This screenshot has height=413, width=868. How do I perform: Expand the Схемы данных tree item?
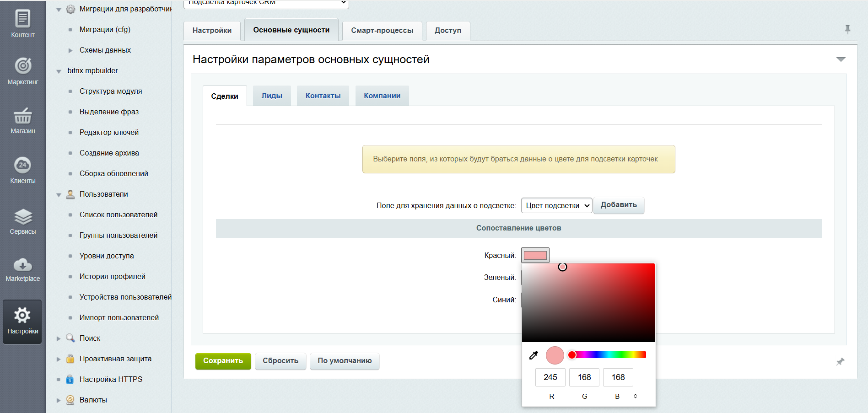(x=70, y=50)
